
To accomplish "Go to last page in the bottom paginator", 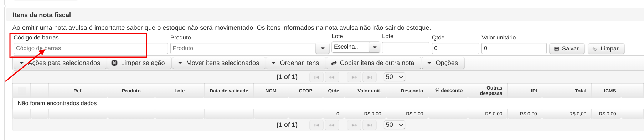I will 370,125.
